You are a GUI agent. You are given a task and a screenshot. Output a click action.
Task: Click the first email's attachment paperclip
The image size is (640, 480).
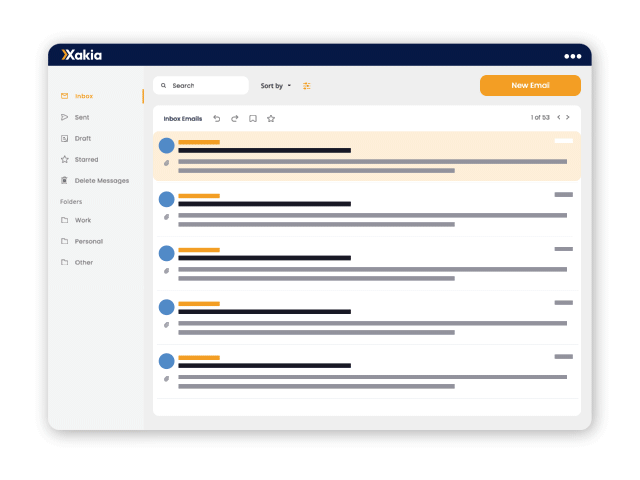tap(167, 163)
